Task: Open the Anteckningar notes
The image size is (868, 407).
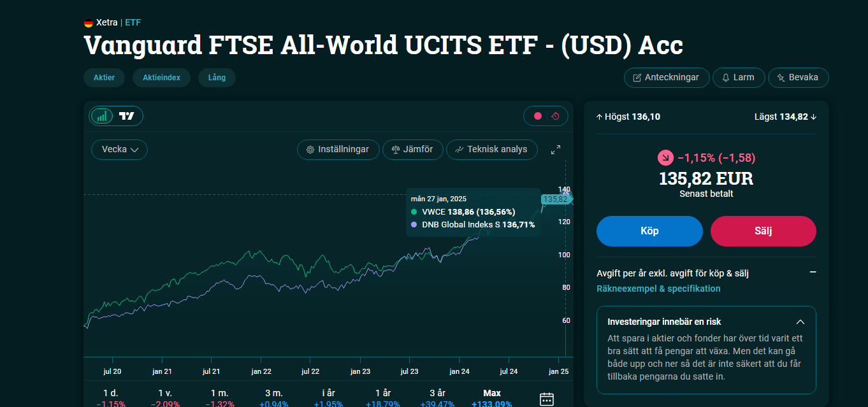Action: 667,78
